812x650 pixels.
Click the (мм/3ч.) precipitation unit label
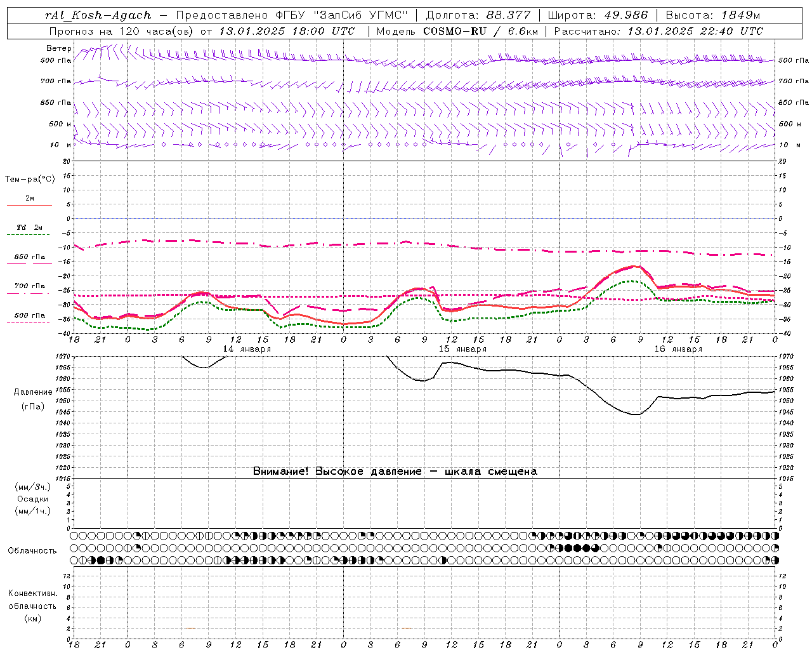click(x=33, y=487)
